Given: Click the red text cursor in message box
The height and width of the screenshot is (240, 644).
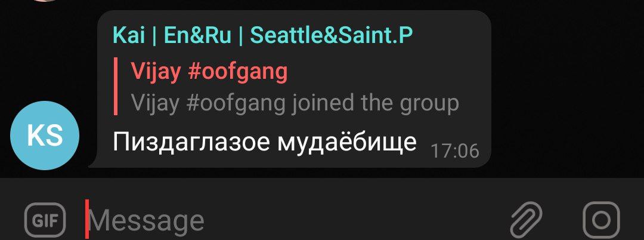Looking at the screenshot, I should click(87, 220).
